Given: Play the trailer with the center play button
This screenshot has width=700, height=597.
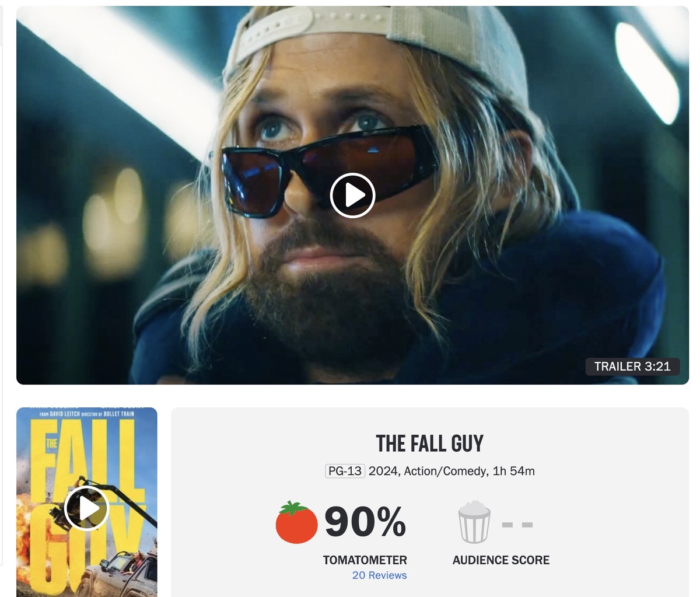Looking at the screenshot, I should [352, 195].
